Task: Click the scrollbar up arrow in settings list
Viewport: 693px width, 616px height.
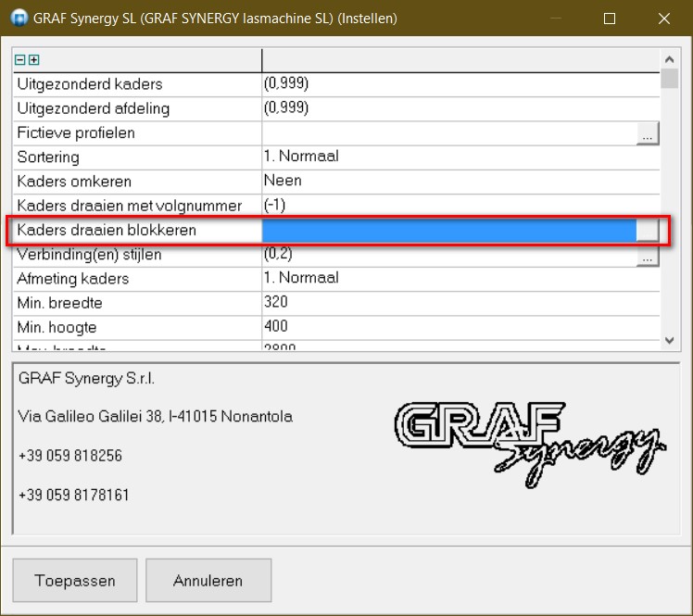Action: [x=670, y=59]
